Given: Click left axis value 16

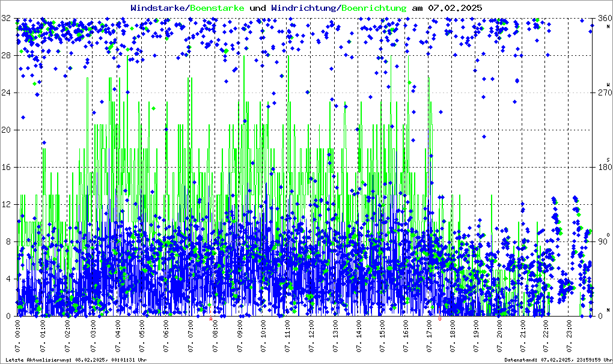Looking at the screenshot, I should tap(6, 167).
